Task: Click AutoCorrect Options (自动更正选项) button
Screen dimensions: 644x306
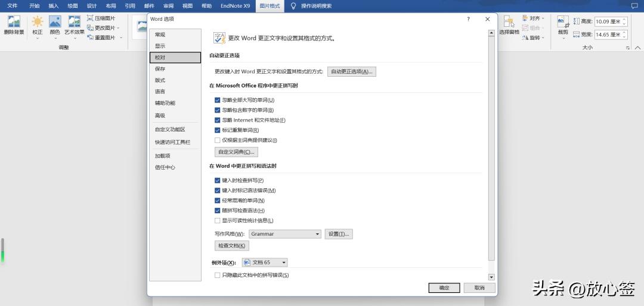Action: pyautogui.click(x=352, y=71)
